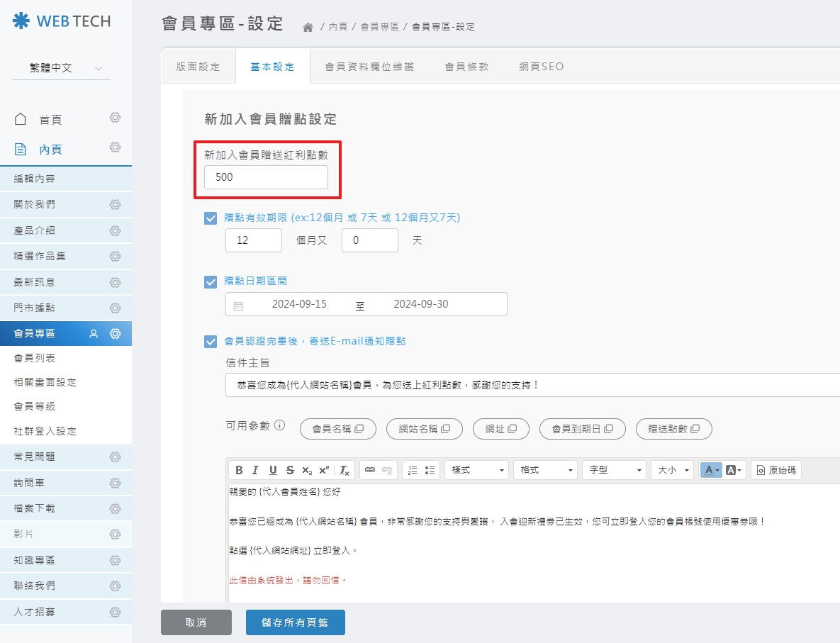
Task: Toggle the 贈點日期區間 checkbox
Action: [211, 282]
